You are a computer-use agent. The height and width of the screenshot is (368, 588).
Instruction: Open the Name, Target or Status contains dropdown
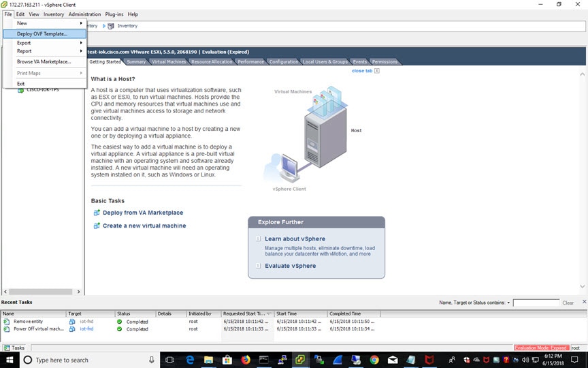508,303
